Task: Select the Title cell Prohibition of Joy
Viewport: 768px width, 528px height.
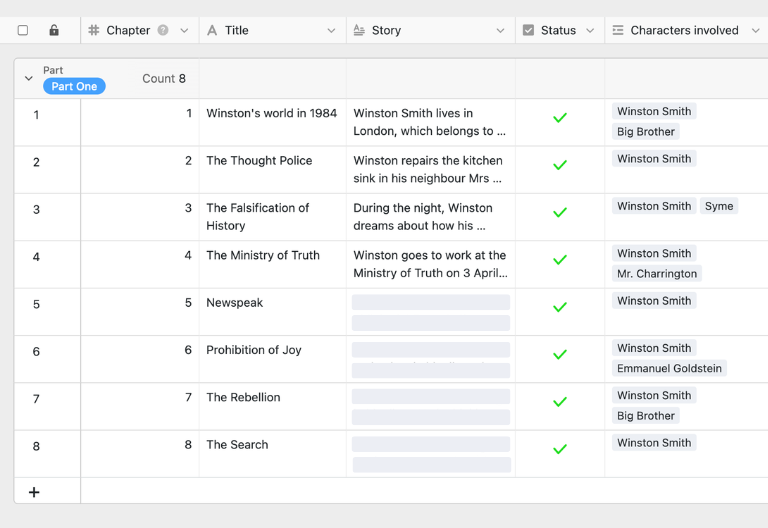Action: [272, 359]
